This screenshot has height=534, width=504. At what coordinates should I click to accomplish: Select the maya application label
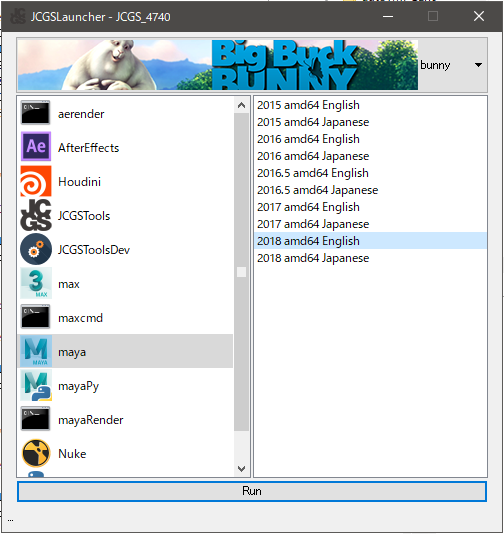point(72,352)
